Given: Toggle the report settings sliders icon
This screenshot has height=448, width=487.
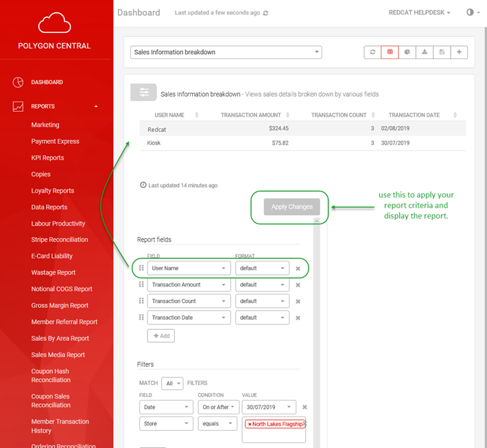Looking at the screenshot, I should click(x=143, y=92).
